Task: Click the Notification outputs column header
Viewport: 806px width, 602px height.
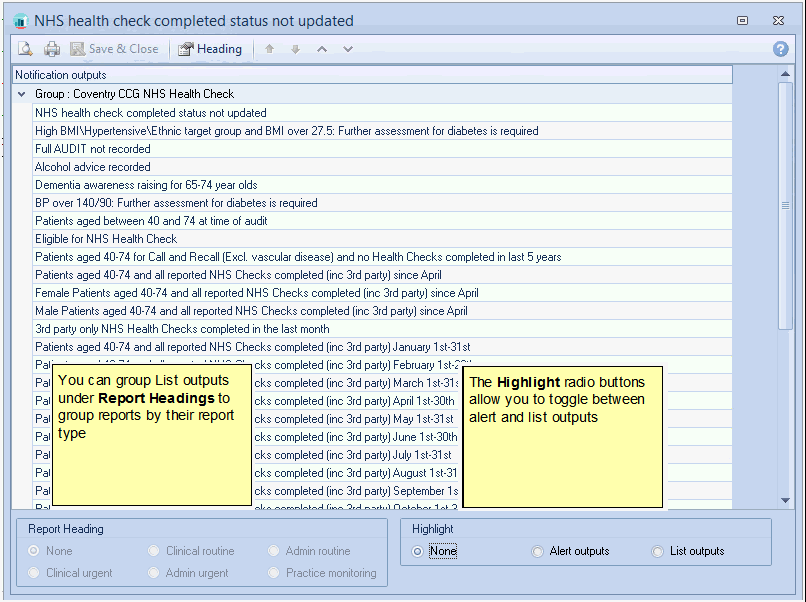Action: 371,75
